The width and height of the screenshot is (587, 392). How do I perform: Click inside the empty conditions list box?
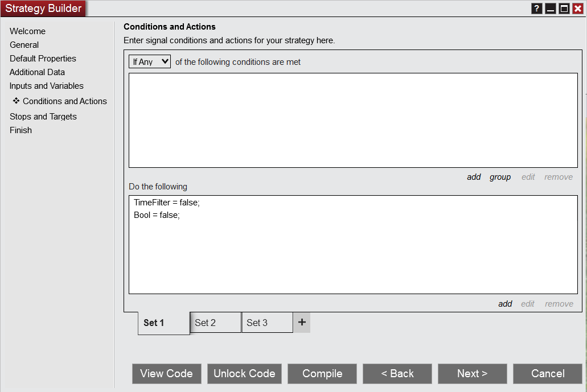(353, 121)
